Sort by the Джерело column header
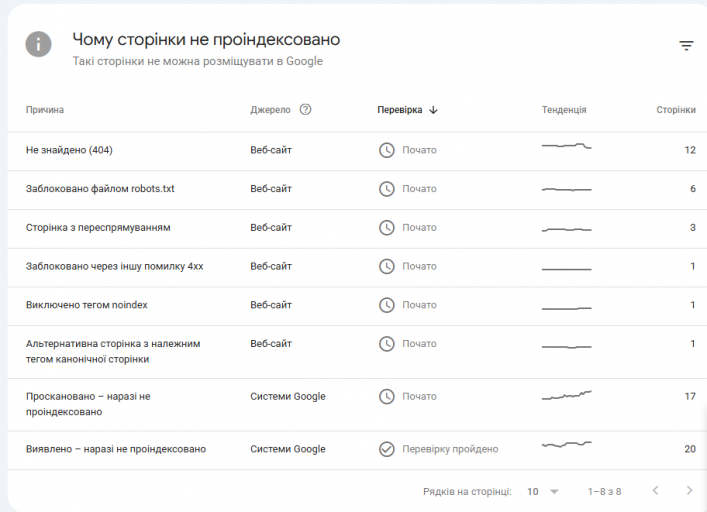 tap(270, 110)
